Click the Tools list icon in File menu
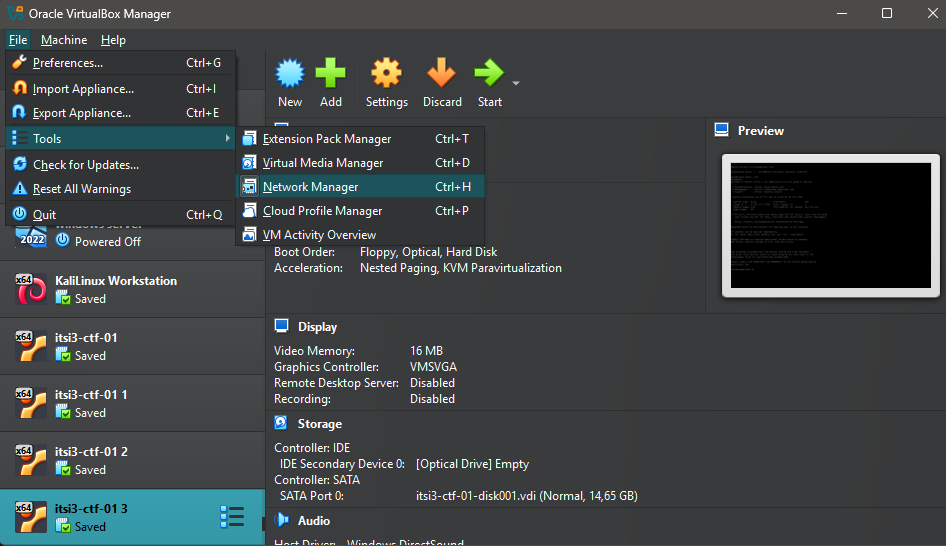946x546 pixels. click(19, 138)
